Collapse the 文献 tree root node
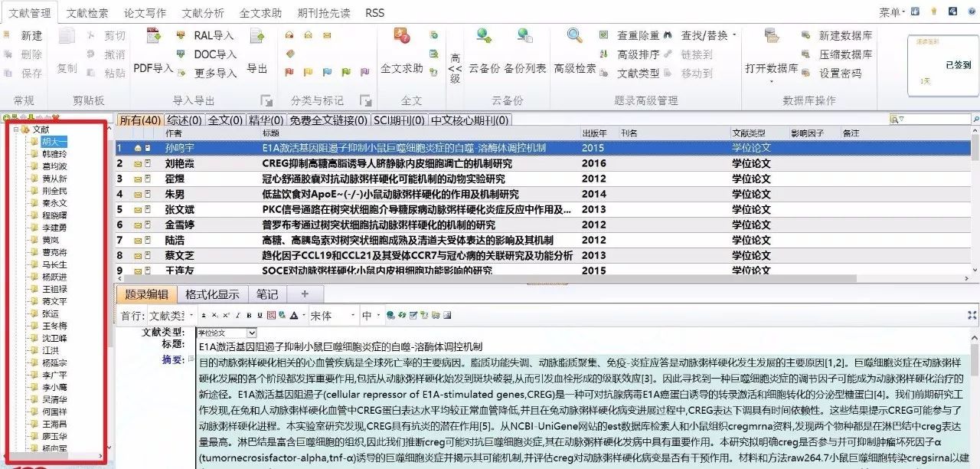 [16, 130]
